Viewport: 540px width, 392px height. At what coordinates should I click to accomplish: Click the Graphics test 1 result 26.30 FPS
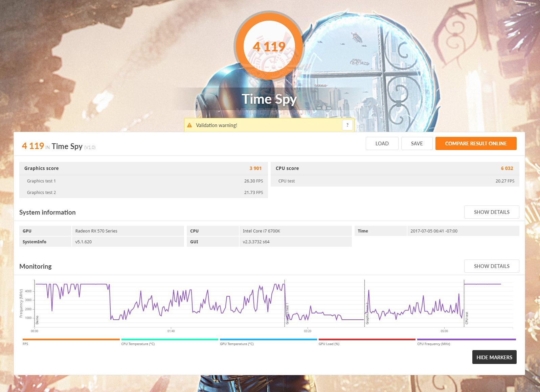tap(253, 181)
